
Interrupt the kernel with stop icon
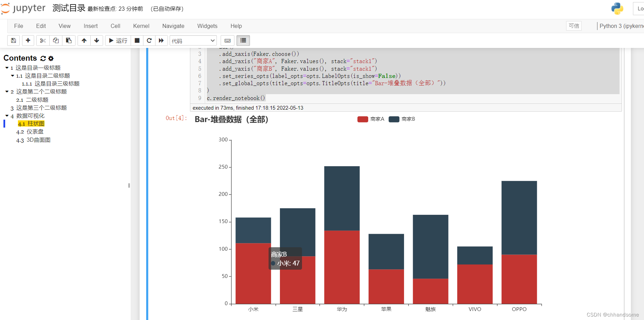coord(137,41)
